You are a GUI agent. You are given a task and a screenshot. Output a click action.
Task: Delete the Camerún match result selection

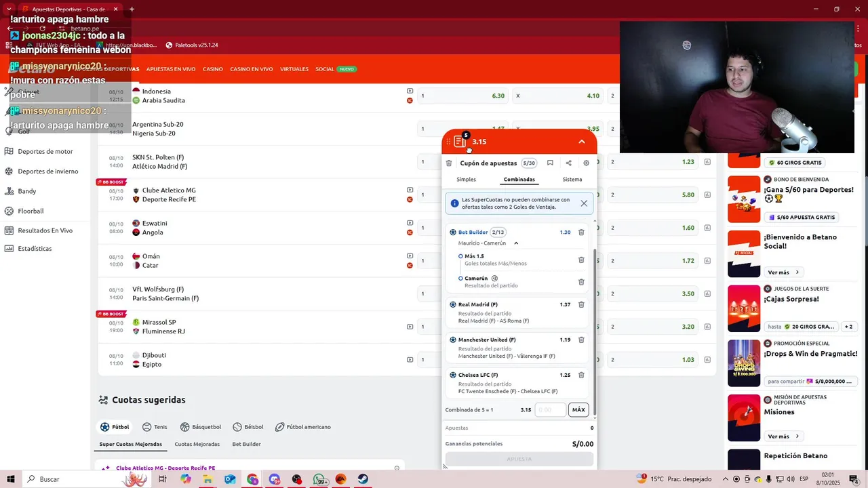pyautogui.click(x=581, y=282)
